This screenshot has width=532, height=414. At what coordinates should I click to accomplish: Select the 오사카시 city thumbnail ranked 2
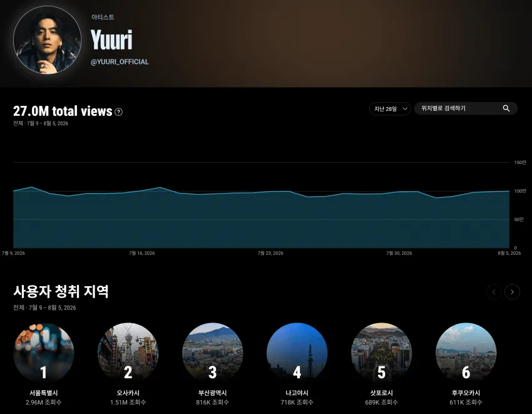pyautogui.click(x=128, y=353)
